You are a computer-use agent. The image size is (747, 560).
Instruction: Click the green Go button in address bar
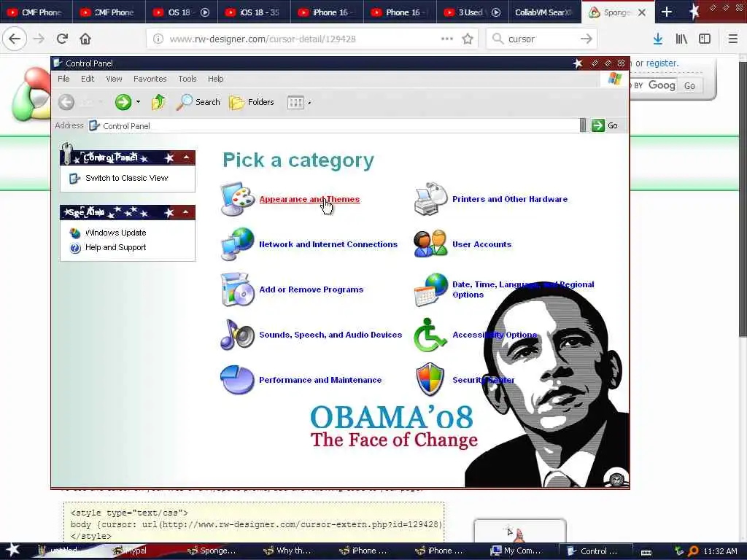(x=605, y=125)
